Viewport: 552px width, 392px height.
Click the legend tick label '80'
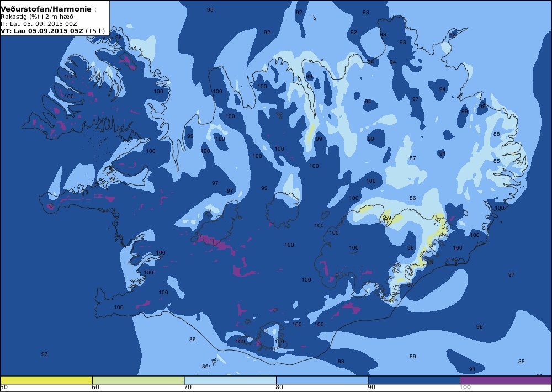point(279,388)
